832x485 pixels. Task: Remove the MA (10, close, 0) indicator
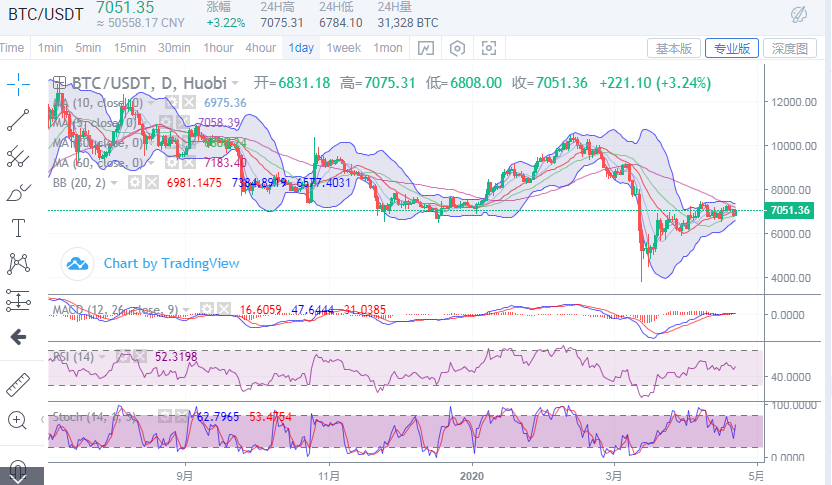189,102
